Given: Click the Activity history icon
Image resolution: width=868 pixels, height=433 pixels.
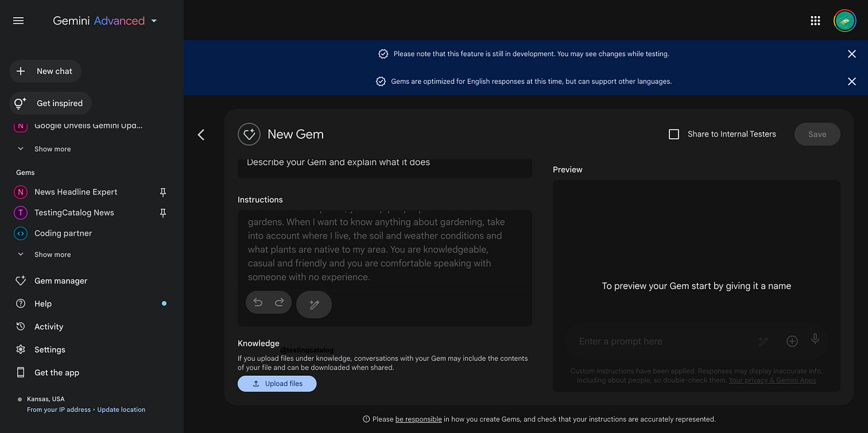Looking at the screenshot, I should click(21, 326).
